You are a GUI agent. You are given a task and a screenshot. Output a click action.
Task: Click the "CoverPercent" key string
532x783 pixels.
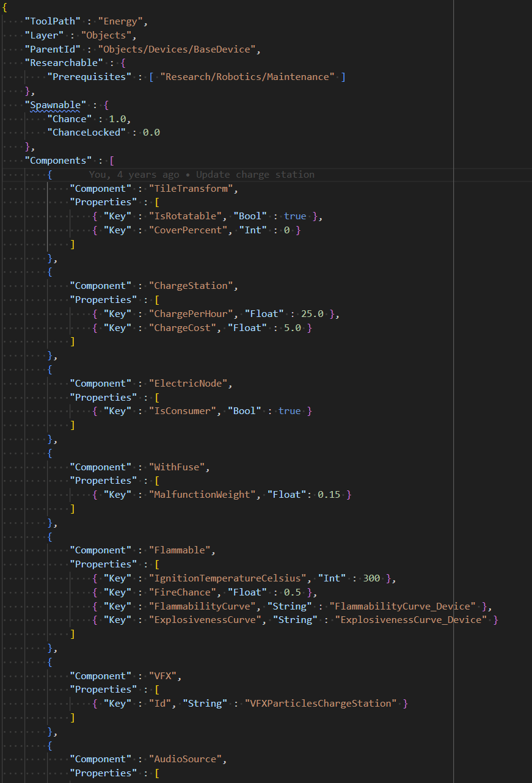pyautogui.click(x=186, y=230)
